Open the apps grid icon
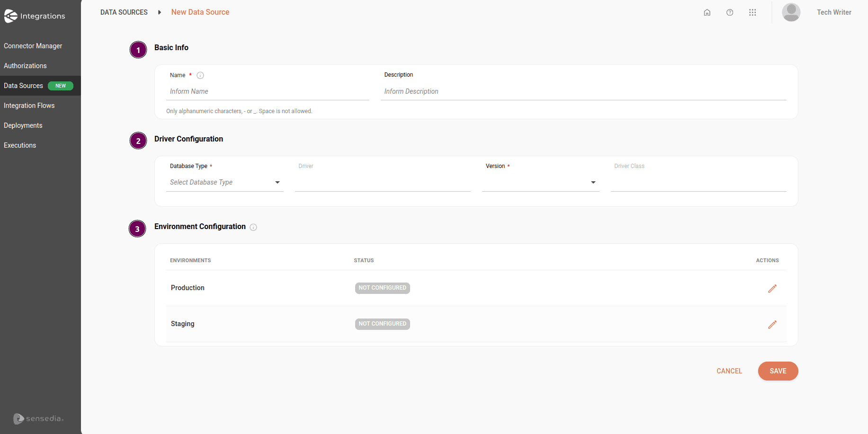Viewport: 868px width, 434px height. point(752,12)
